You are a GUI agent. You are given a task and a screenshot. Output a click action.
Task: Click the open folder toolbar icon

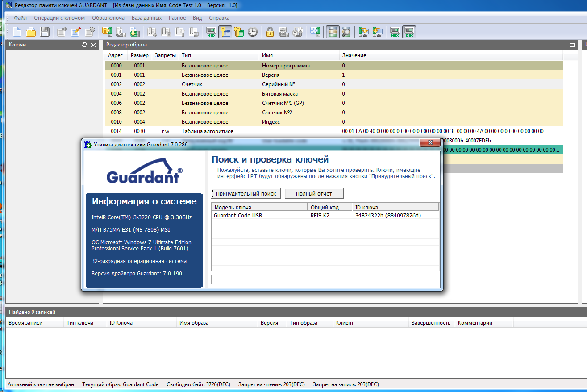coord(30,32)
